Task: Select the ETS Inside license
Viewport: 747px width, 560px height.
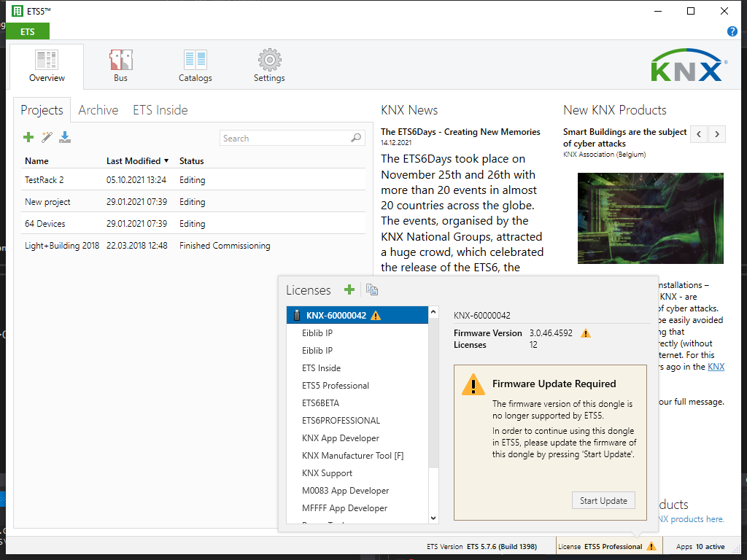Action: (357, 368)
